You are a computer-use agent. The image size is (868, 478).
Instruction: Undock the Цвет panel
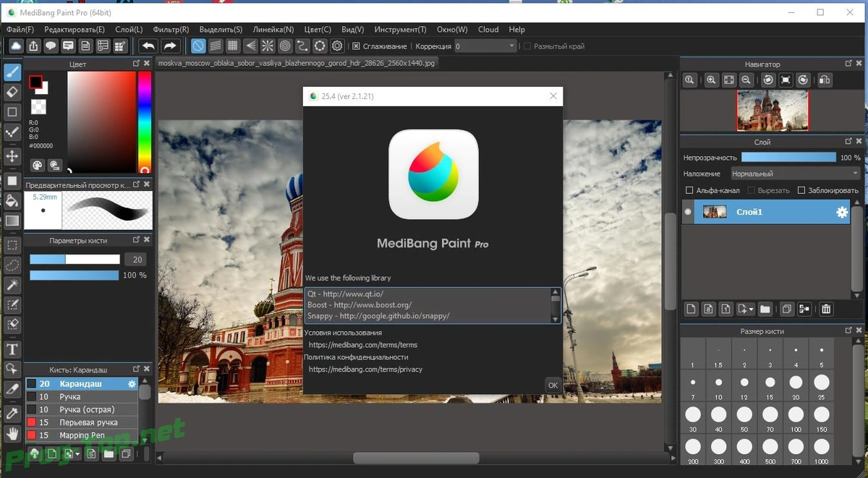coord(137,64)
